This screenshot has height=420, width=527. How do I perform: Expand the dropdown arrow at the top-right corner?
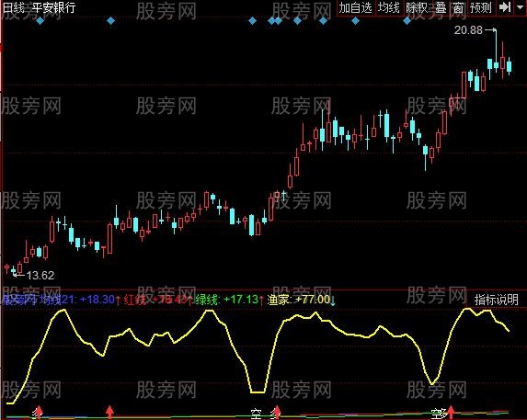tap(520, 7)
